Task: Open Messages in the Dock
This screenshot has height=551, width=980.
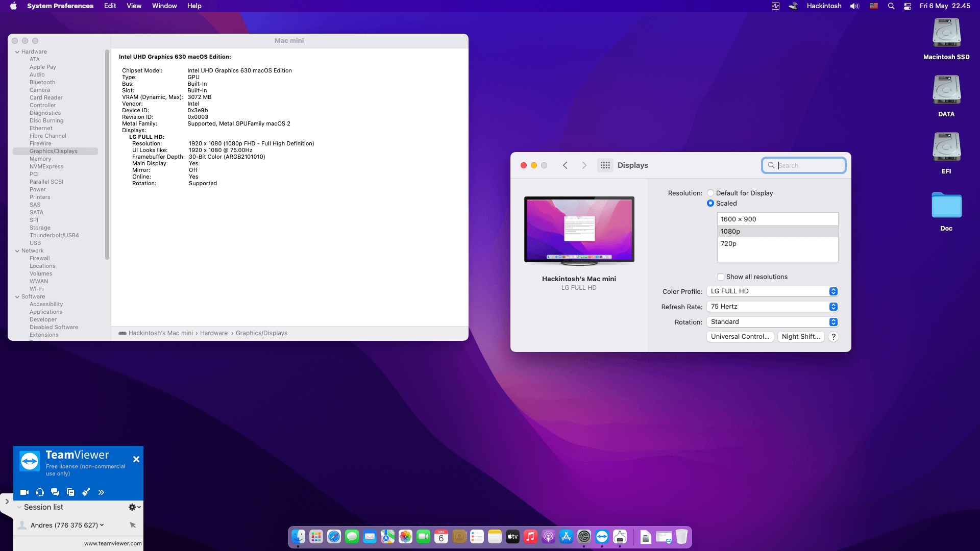Action: (352, 537)
